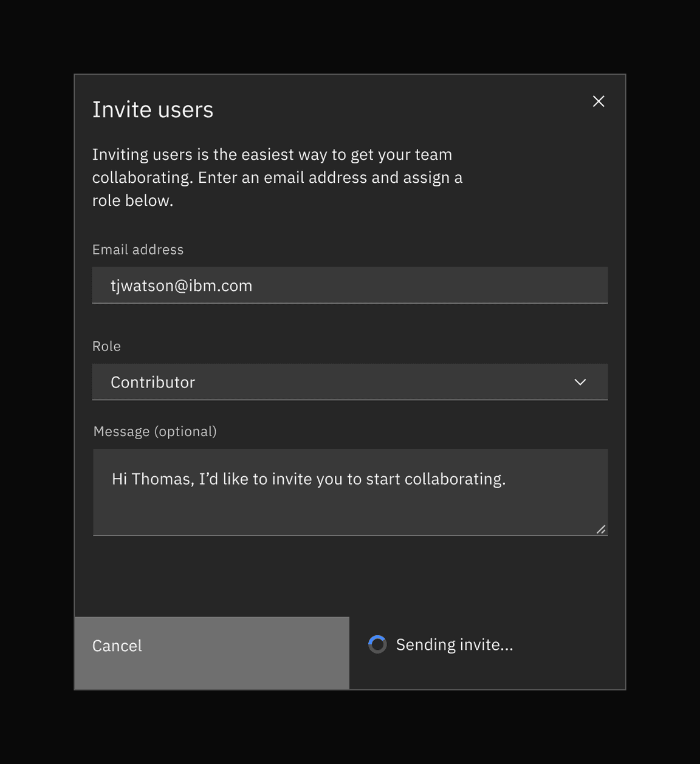Click the down arrow inside the Contributor field
Viewport: 700px width, 764px height.
click(x=580, y=382)
